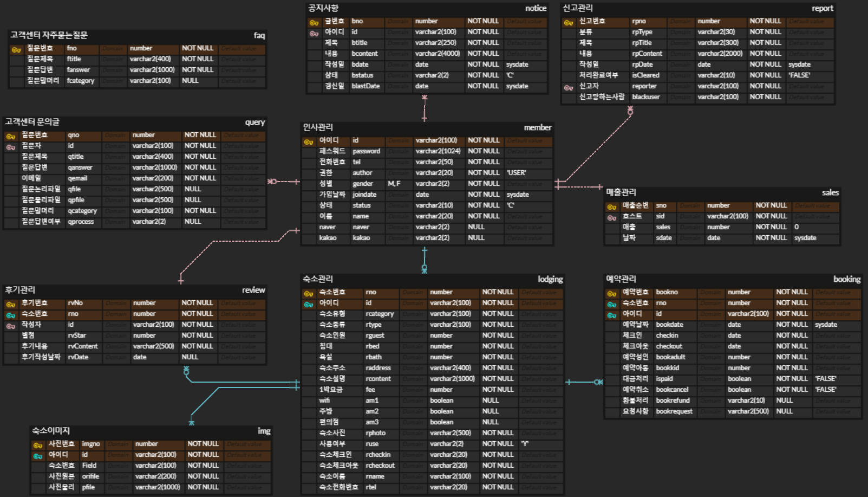
Task: Select the primary key icon beside fno in faq
Action: (15, 48)
